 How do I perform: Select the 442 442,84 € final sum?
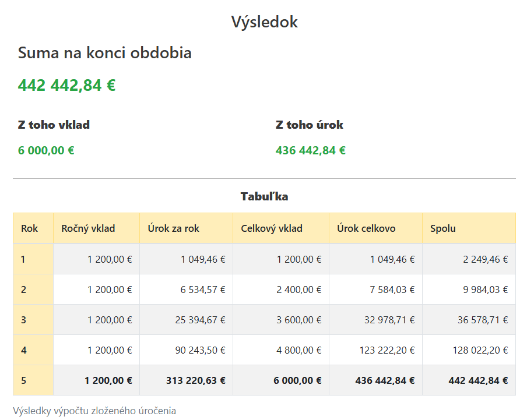click(x=66, y=85)
